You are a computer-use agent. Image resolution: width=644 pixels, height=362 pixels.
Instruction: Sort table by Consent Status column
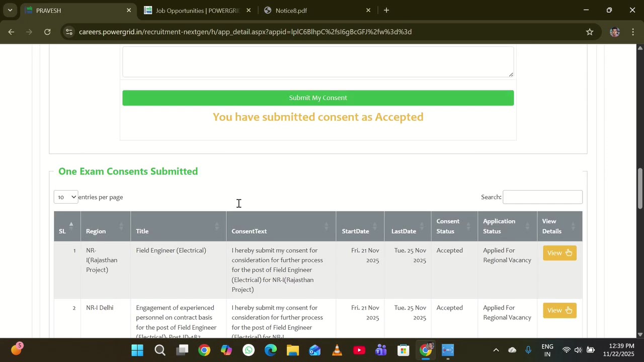click(454, 226)
